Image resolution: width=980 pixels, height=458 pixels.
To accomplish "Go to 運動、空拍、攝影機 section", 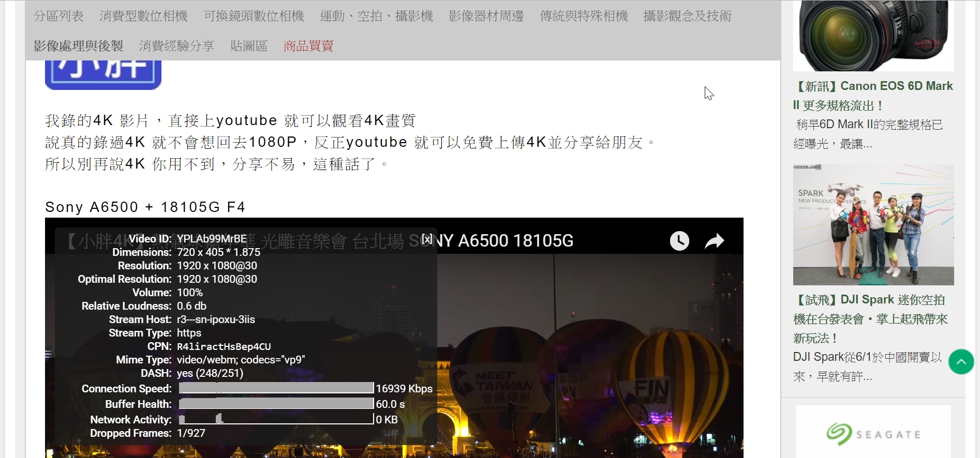I will coord(377,16).
